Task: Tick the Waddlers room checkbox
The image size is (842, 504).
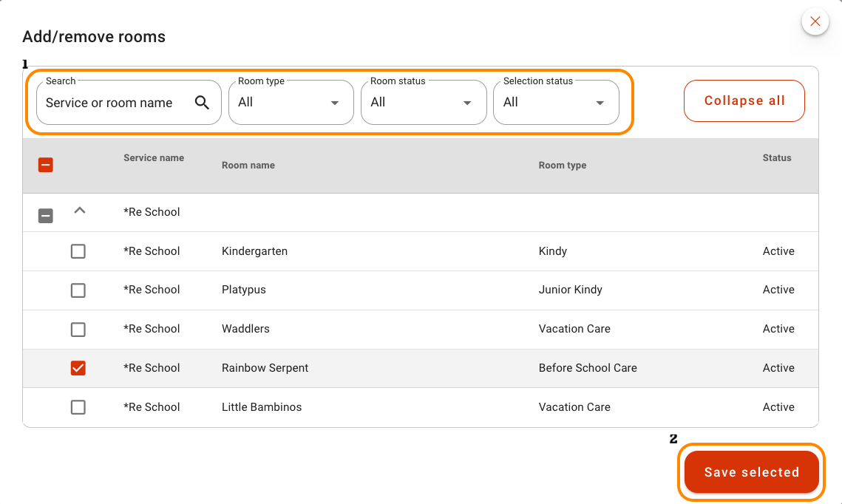Action: 78,330
